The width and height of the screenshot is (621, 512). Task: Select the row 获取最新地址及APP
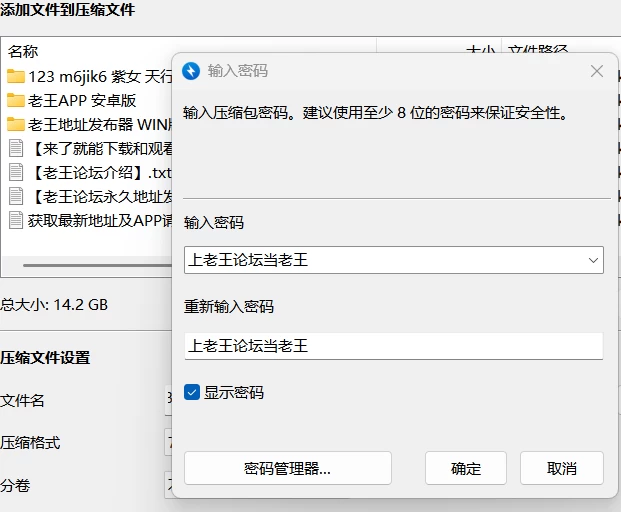pos(89,221)
